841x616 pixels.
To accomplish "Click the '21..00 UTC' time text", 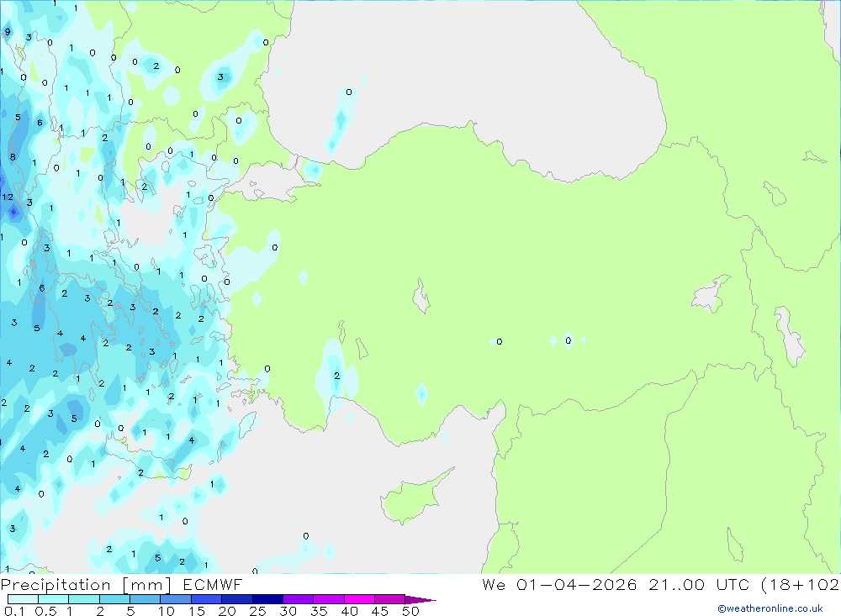I will pos(701,585).
